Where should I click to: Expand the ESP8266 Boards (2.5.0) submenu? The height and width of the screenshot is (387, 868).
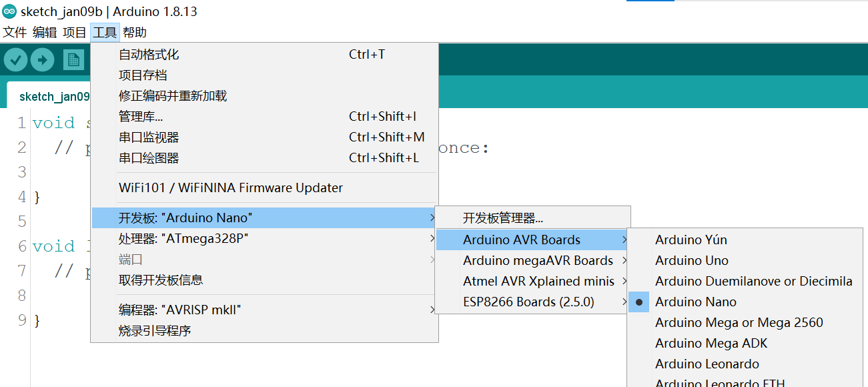(520, 302)
